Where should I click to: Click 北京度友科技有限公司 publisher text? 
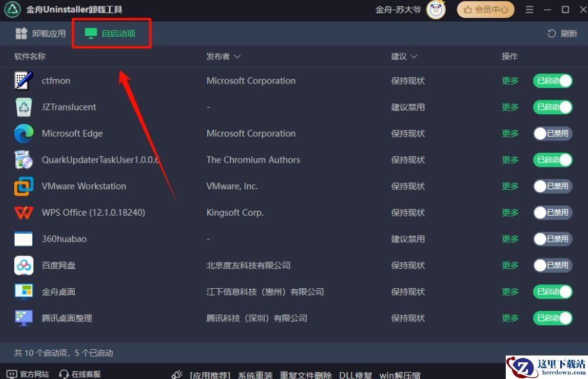[x=249, y=265]
